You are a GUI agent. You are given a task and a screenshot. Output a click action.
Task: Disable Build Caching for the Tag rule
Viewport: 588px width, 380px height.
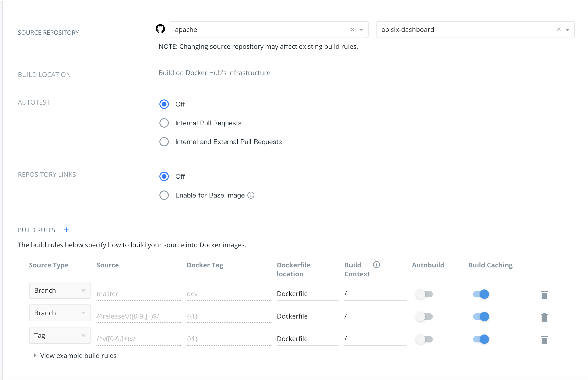(x=481, y=339)
